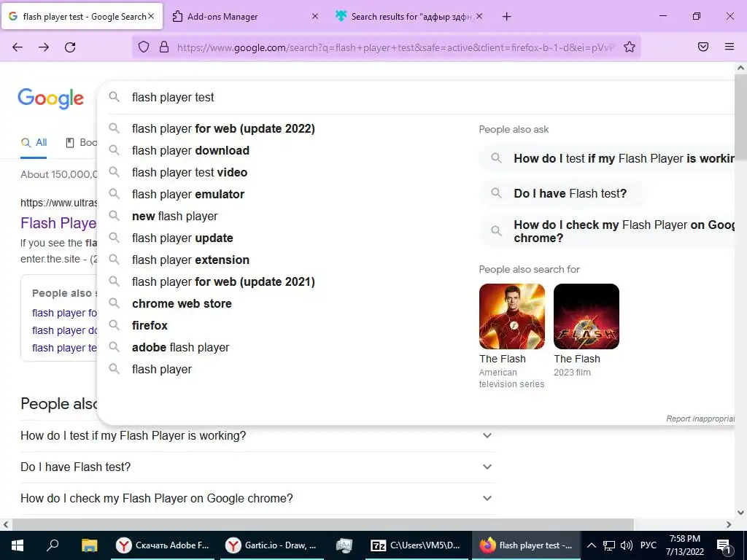Choose suggestion flash player update
Viewport: 747px width, 560px height.
tap(182, 238)
